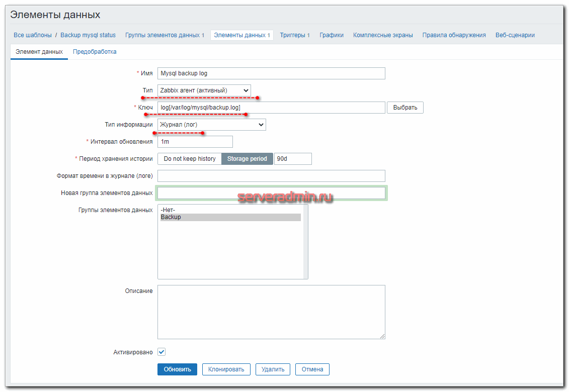This screenshot has height=392, width=569.
Task: Open the Элемент данных tab
Action: (x=39, y=52)
